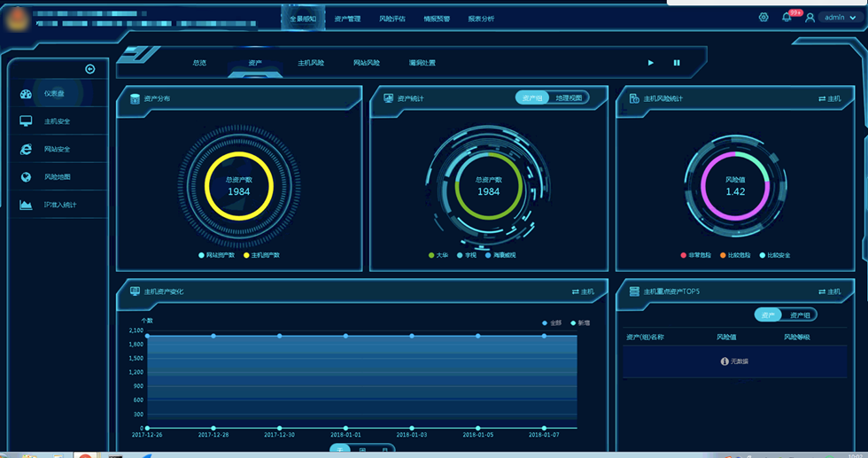Open the admin user dropdown
868x458 pixels.
click(840, 18)
